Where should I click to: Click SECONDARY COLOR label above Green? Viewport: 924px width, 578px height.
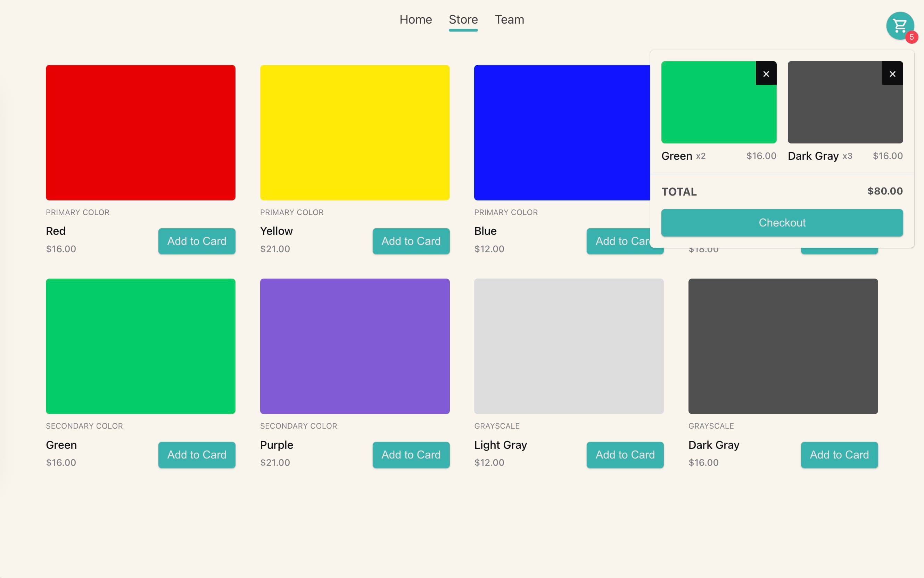[x=84, y=426]
